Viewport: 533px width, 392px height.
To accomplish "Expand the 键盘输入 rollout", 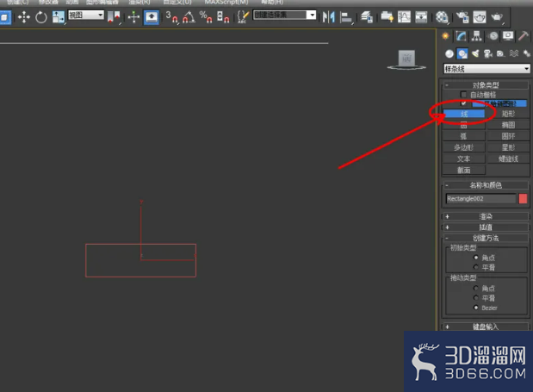I will (x=486, y=327).
